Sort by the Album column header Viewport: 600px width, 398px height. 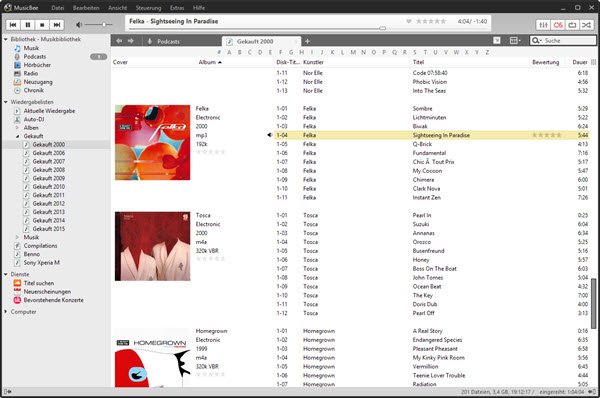point(210,62)
